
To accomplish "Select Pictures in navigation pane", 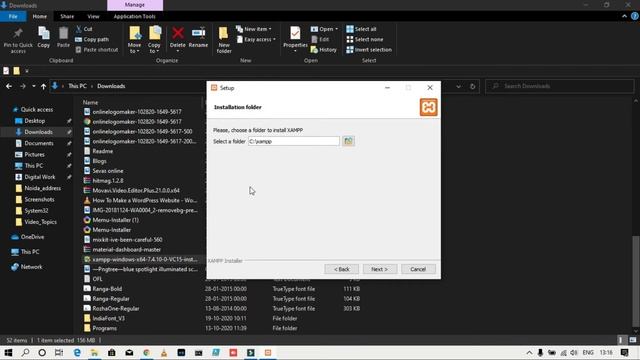I will [x=34, y=155].
